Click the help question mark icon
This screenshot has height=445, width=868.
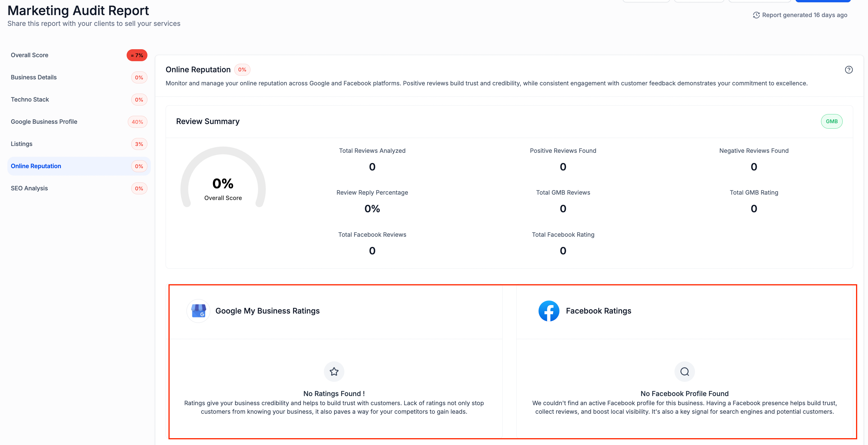(x=848, y=70)
